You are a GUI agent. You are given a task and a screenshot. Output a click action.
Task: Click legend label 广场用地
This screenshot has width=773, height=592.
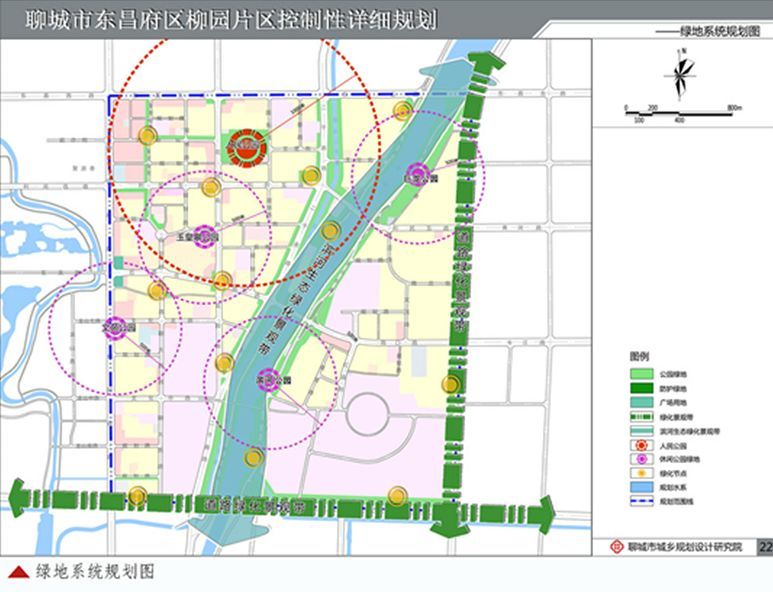(x=673, y=402)
